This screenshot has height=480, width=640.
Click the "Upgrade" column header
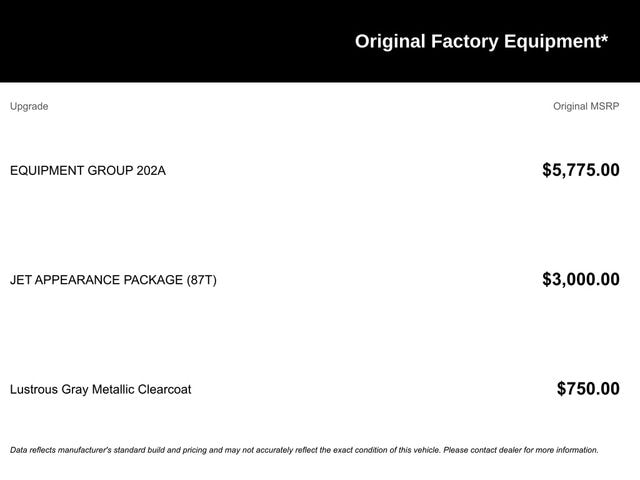pyautogui.click(x=29, y=106)
